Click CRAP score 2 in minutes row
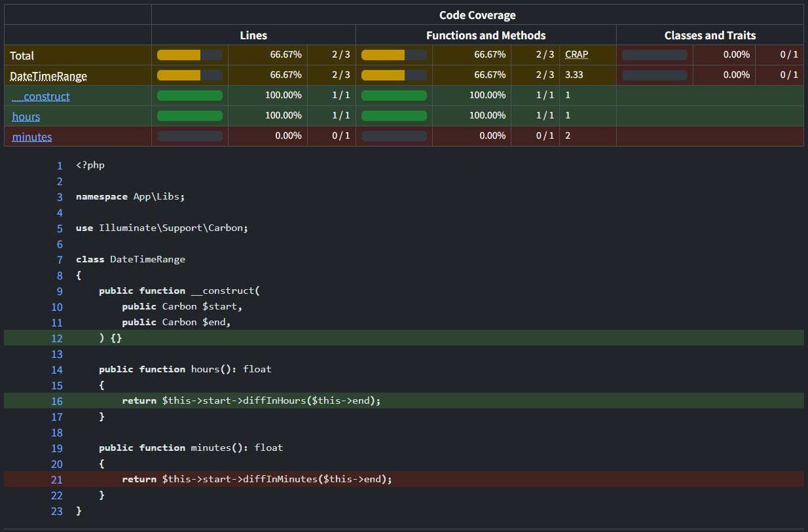This screenshot has height=532, width=808. click(568, 136)
